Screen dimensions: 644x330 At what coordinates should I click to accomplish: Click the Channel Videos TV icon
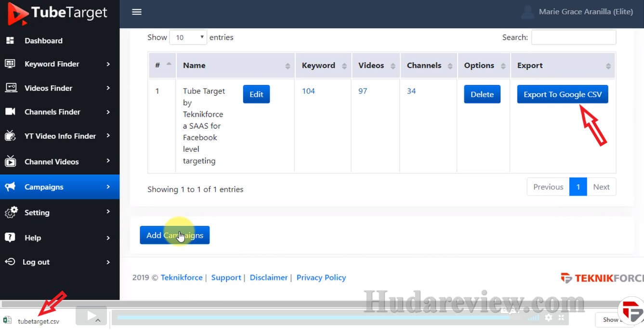click(10, 162)
